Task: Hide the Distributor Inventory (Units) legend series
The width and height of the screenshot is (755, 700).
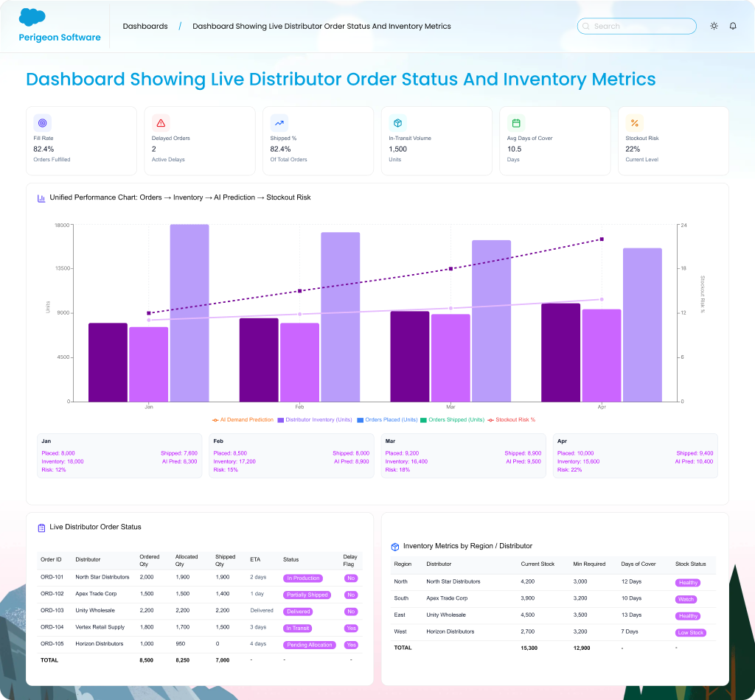Action: coord(315,420)
